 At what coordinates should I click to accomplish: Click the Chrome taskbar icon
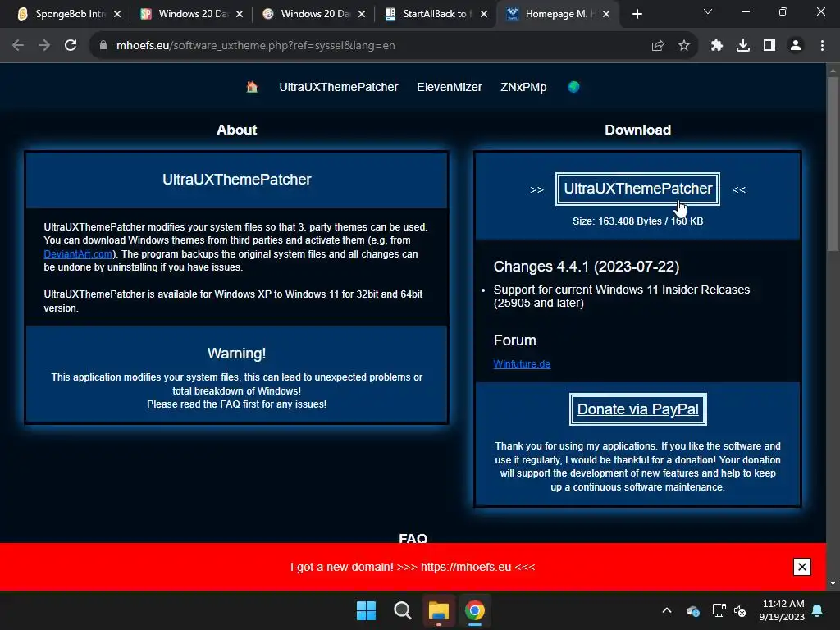click(x=475, y=610)
